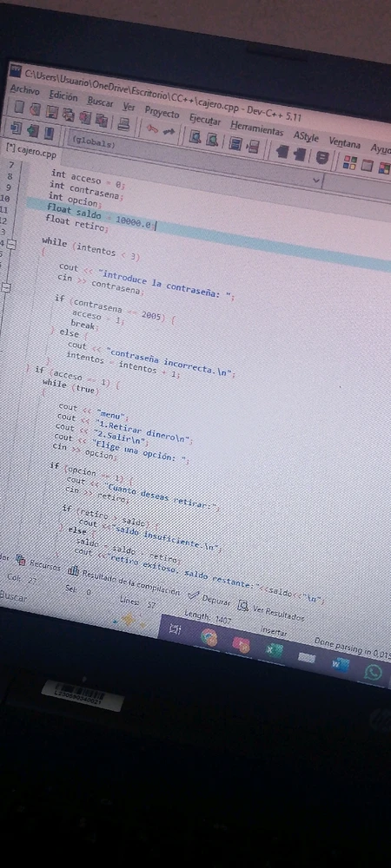Click the Close file toolbar icon
The image size is (391, 868).
click(85, 117)
